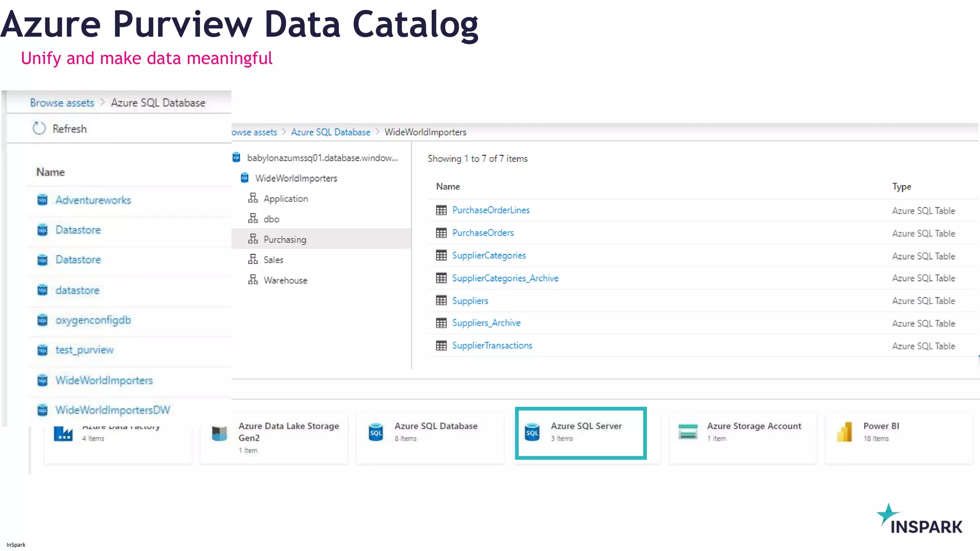Click the Name column header in results table
980x551 pixels.
coord(448,187)
